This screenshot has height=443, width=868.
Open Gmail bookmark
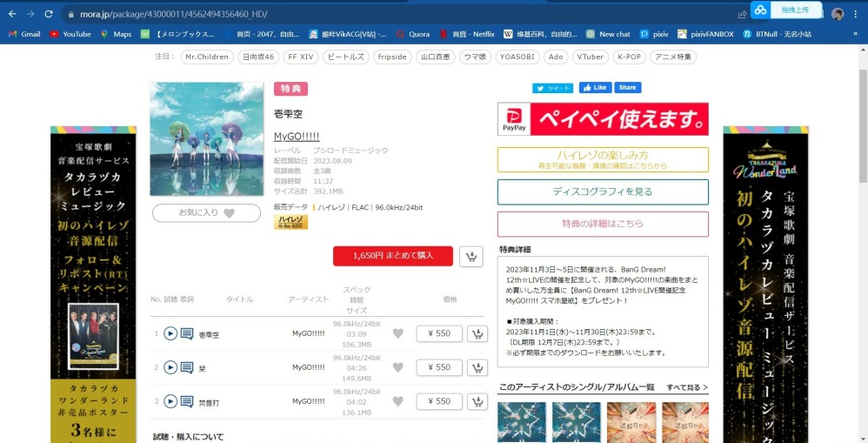25,34
